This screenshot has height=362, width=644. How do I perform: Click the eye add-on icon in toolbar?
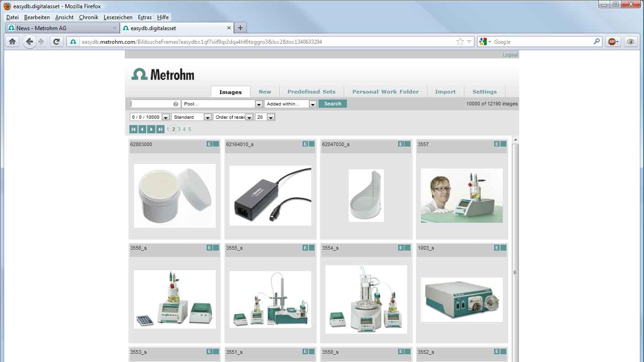631,42
